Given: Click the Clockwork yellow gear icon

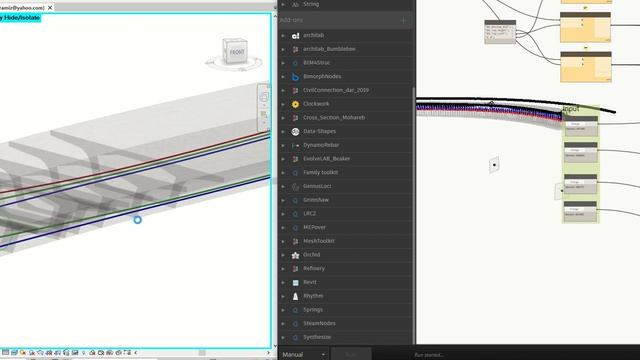Looking at the screenshot, I should pos(296,104).
